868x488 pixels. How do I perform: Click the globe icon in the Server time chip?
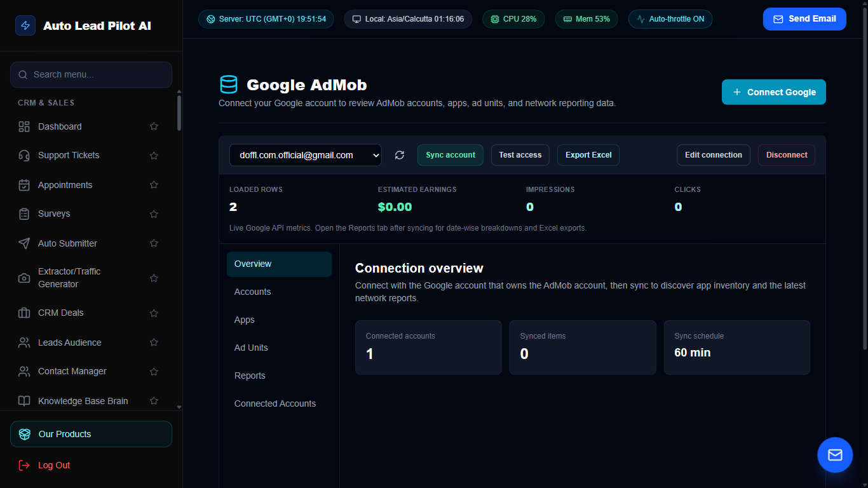(x=211, y=19)
